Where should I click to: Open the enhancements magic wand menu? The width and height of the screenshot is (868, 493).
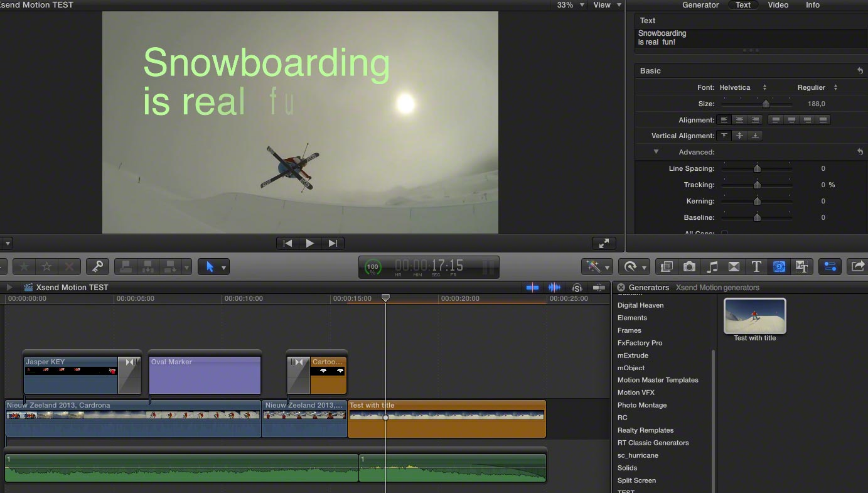point(597,267)
